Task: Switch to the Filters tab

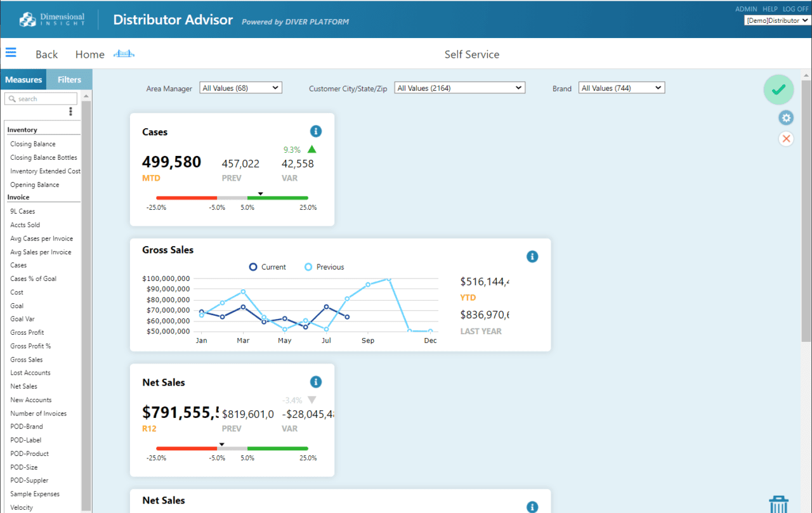Action: click(69, 79)
